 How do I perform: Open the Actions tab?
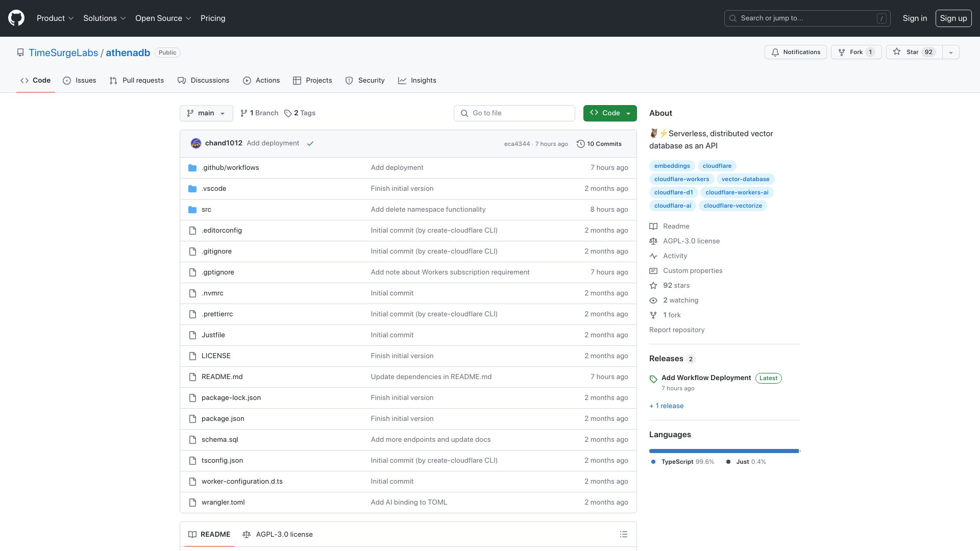261,81
